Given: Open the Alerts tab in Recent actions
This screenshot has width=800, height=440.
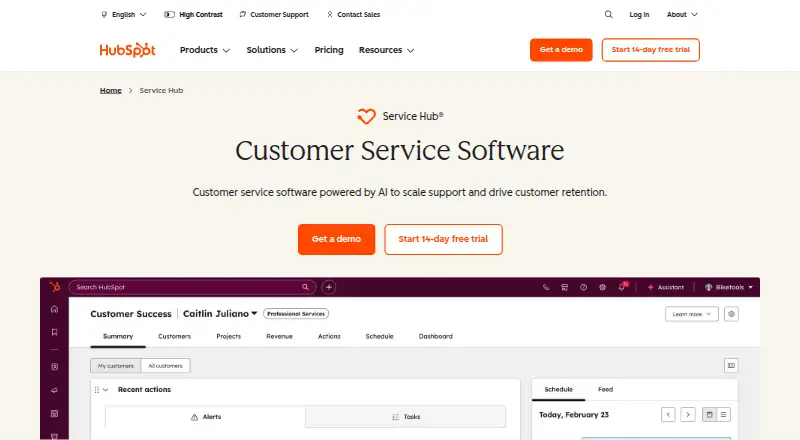Looking at the screenshot, I should click(206, 417).
